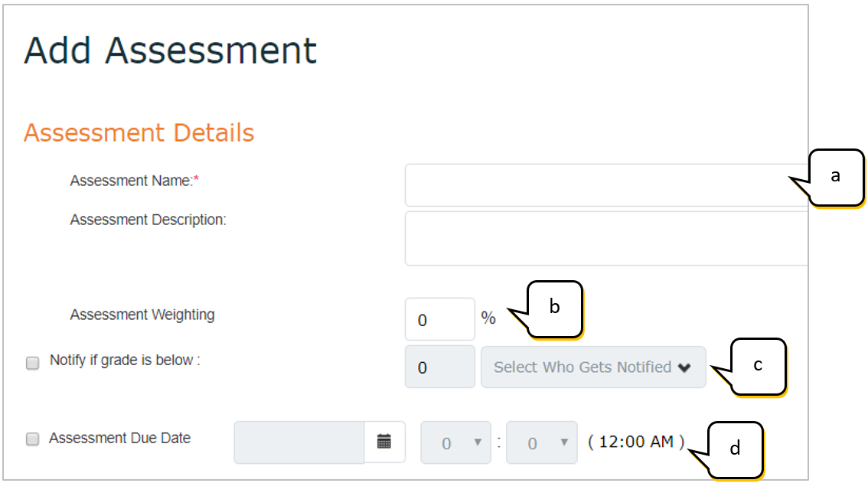
Task: Enable the Notify if grade is below checkbox
Action: (33, 364)
